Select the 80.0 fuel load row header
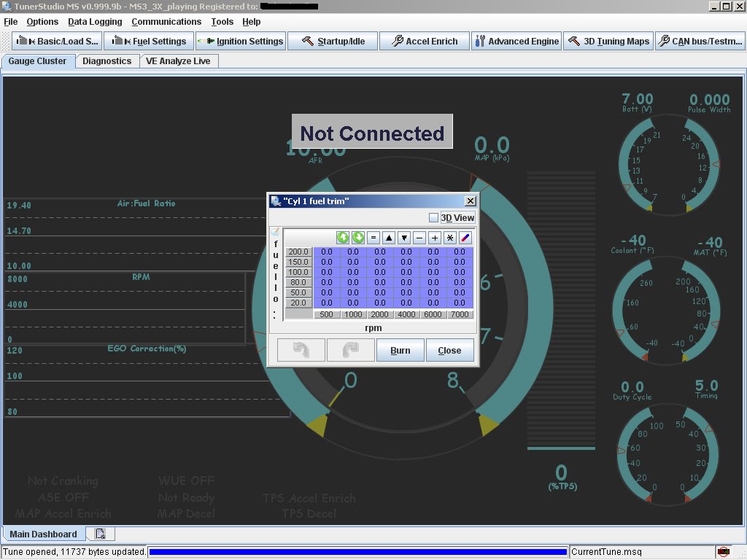This screenshot has width=747, height=560. tap(298, 282)
